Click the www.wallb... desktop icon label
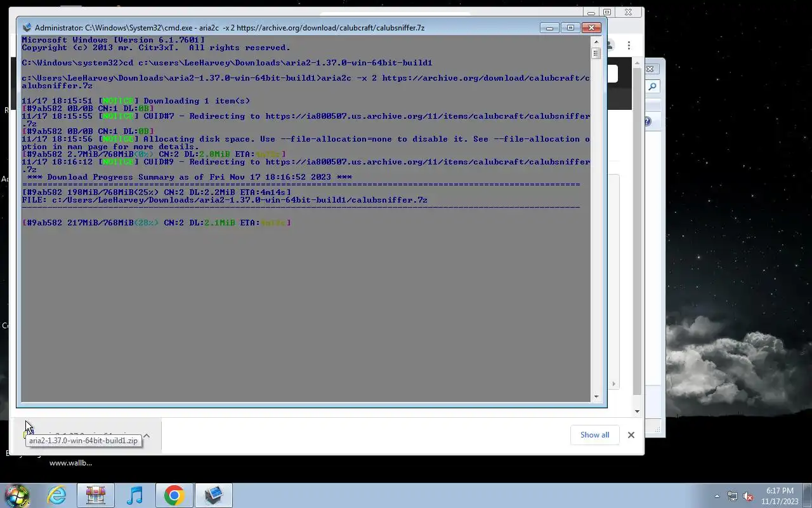 (70, 463)
